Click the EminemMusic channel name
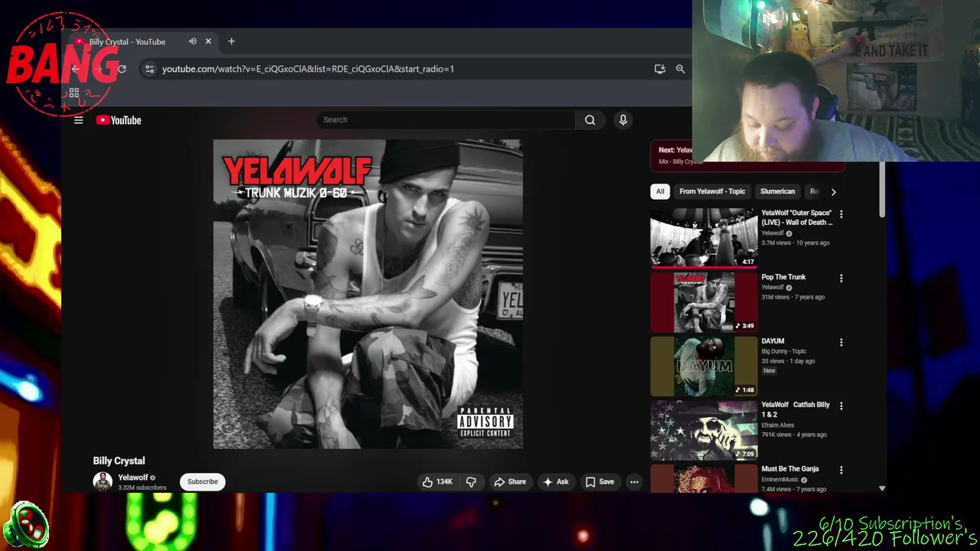The height and width of the screenshot is (551, 980). click(780, 479)
